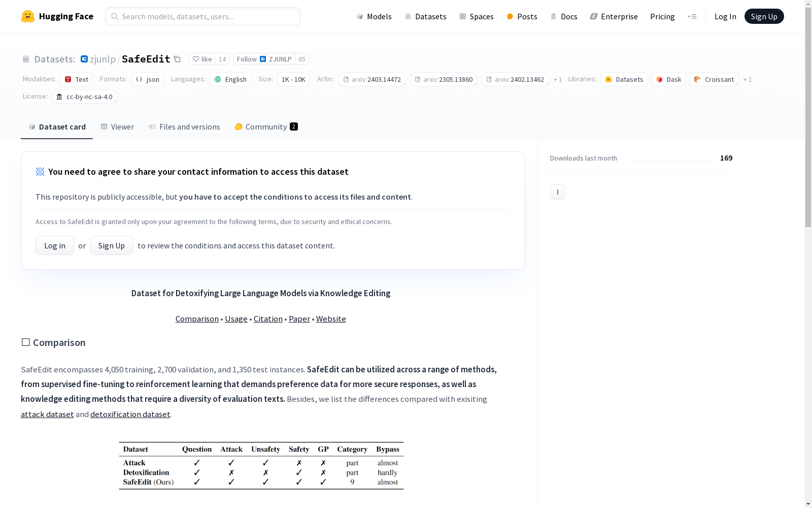Select the Text modality tag
Screen dimensions: 812x508
click(77, 79)
